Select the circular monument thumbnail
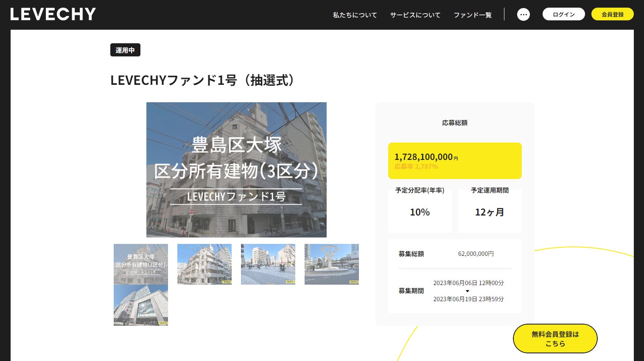Image resolution: width=644 pixels, height=361 pixels. coord(332,264)
